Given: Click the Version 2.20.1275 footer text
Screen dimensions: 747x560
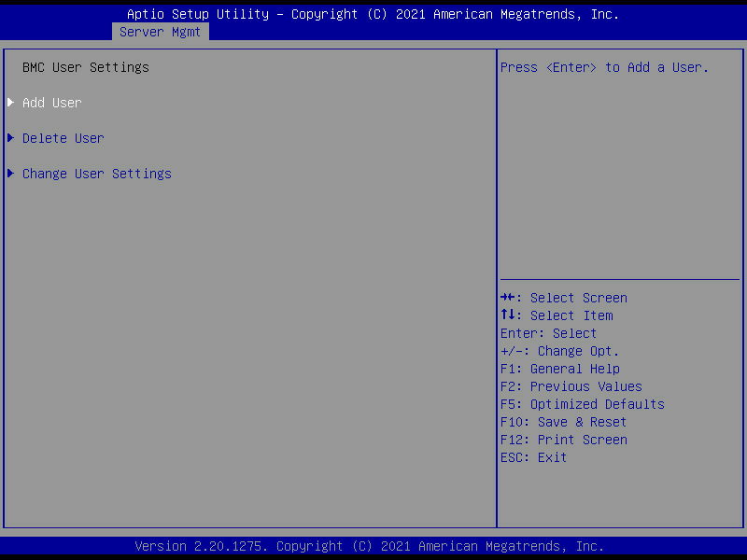Looking at the screenshot, I should coord(369,546).
